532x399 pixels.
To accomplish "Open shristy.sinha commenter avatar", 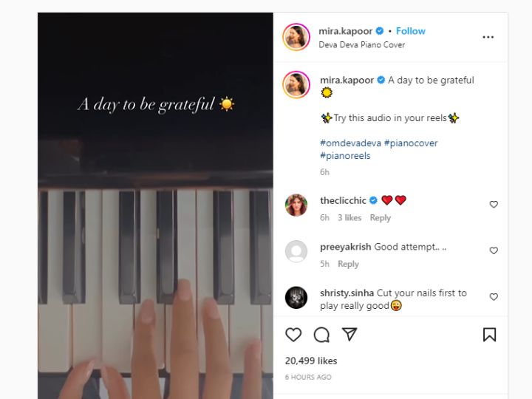I will click(x=296, y=298).
